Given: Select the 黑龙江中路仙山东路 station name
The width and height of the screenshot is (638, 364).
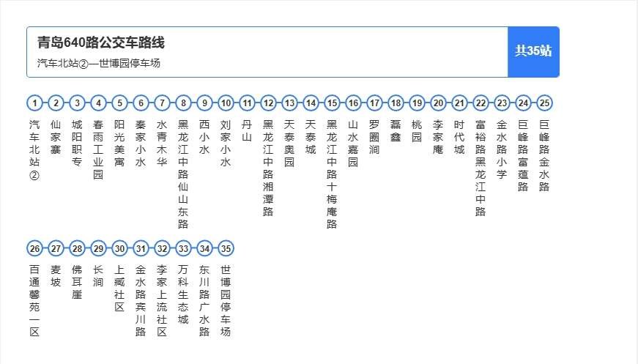Looking at the screenshot, I should [x=183, y=174].
